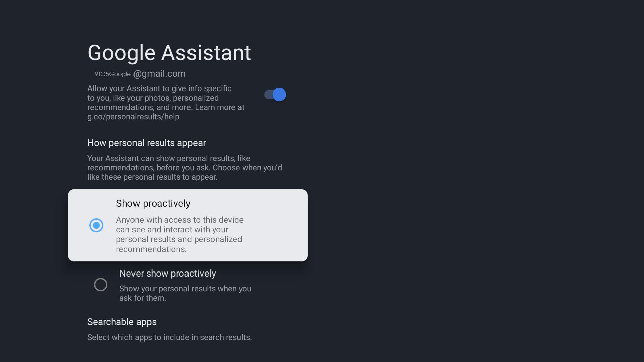Viewport: 644px width, 362px height.
Task: Click 'Your Assistant can show personal results' paragraph
Action: (168, 158)
